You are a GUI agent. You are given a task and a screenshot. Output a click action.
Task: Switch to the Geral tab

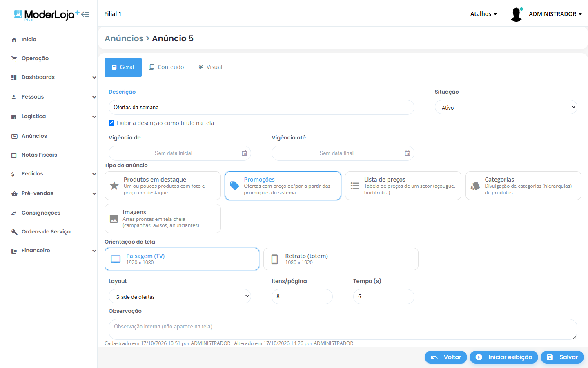pyautogui.click(x=123, y=67)
